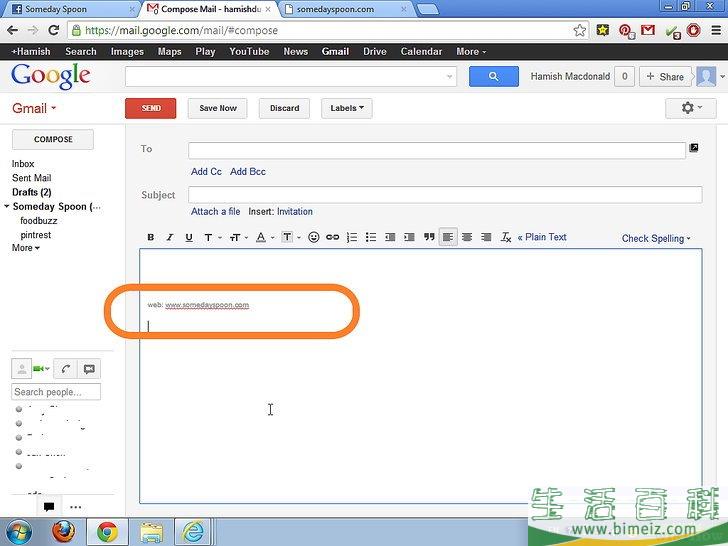Align text right
This screenshot has height=546, width=728.
[x=486, y=237]
